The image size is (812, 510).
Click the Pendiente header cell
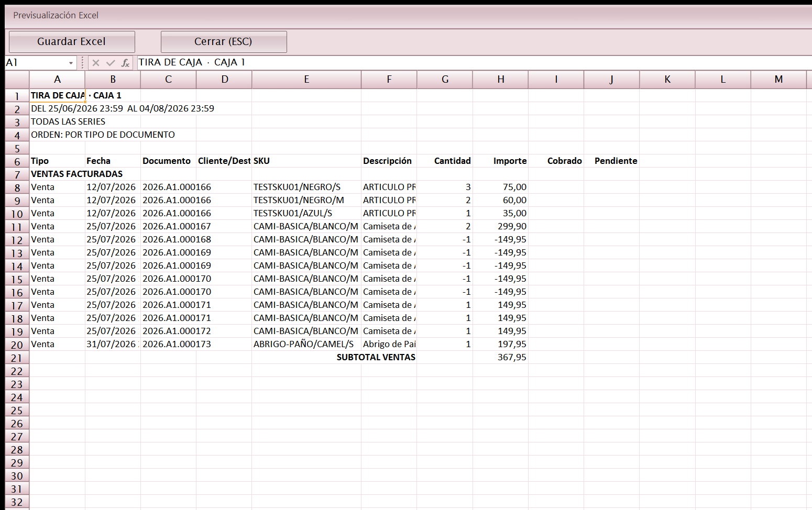click(x=611, y=161)
